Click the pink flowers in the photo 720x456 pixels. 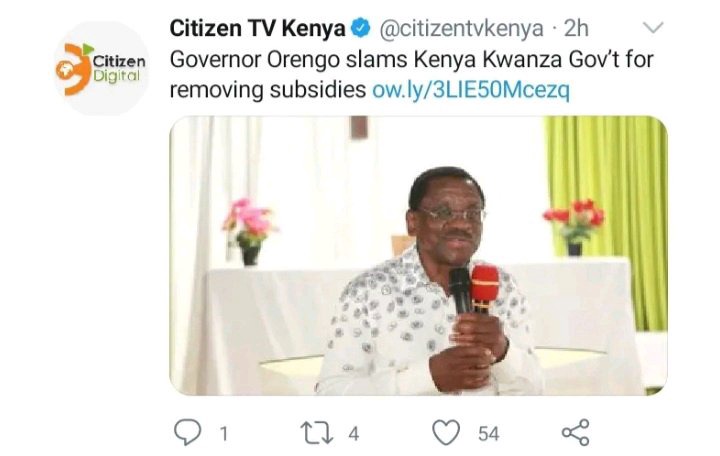pyautogui.click(x=249, y=217)
